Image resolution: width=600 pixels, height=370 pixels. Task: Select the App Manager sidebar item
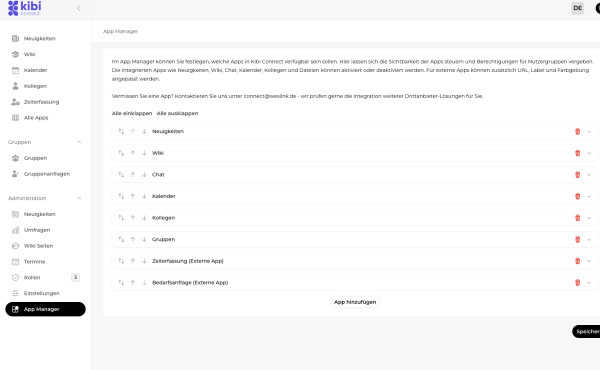[x=45, y=309]
